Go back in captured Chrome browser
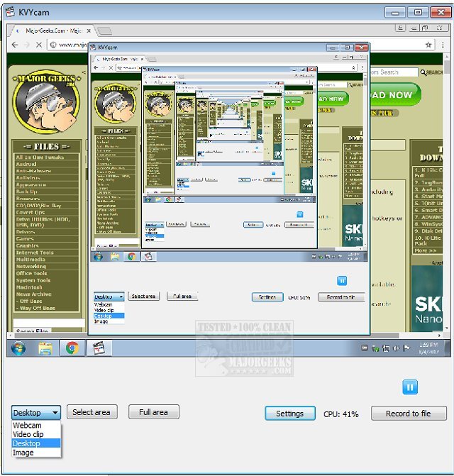The width and height of the screenshot is (454, 476). point(15,45)
